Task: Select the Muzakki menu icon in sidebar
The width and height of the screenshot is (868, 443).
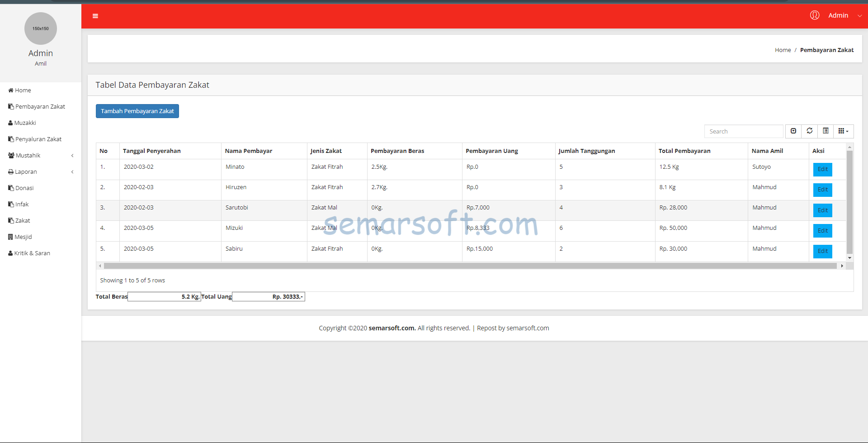Action: [x=10, y=123]
